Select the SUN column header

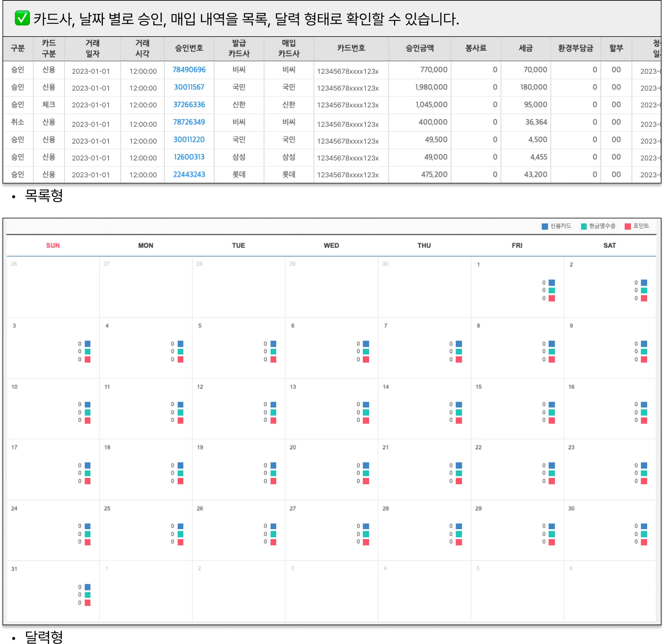(53, 245)
